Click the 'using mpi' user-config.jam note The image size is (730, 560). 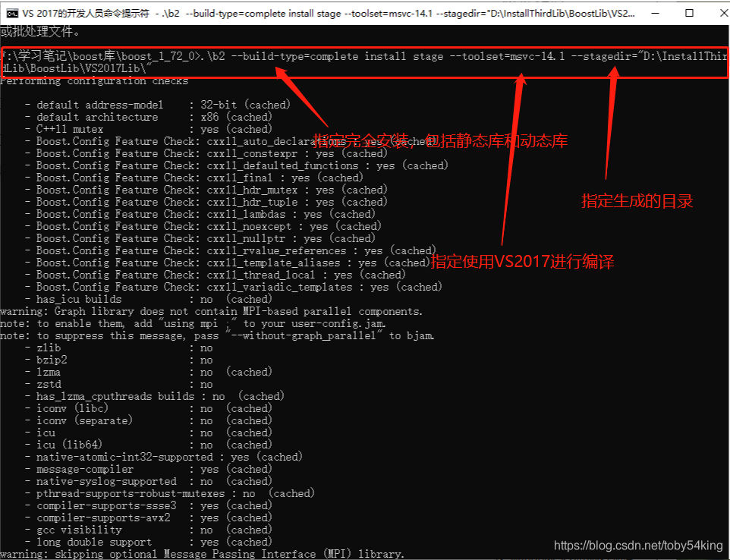(194, 323)
